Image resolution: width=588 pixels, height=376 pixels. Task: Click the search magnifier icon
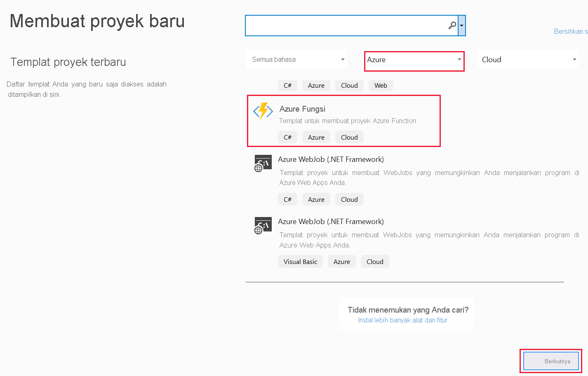[x=452, y=26]
